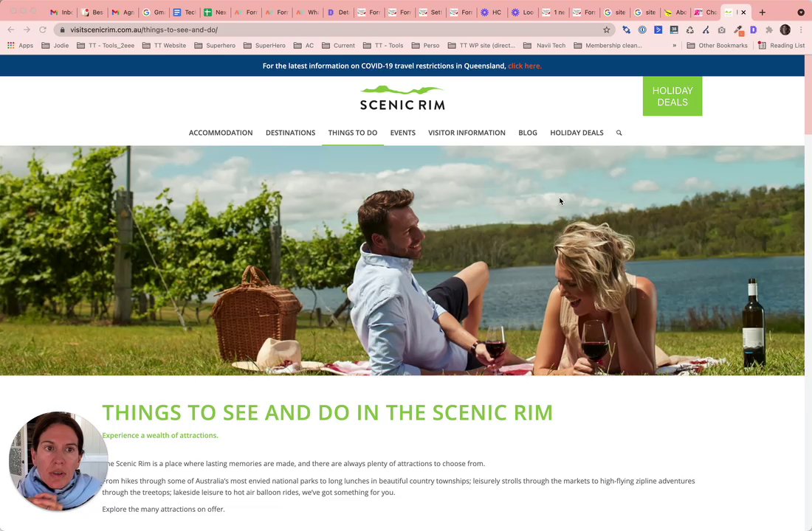Open the Reading List
This screenshot has width=812, height=531.
pos(782,46)
